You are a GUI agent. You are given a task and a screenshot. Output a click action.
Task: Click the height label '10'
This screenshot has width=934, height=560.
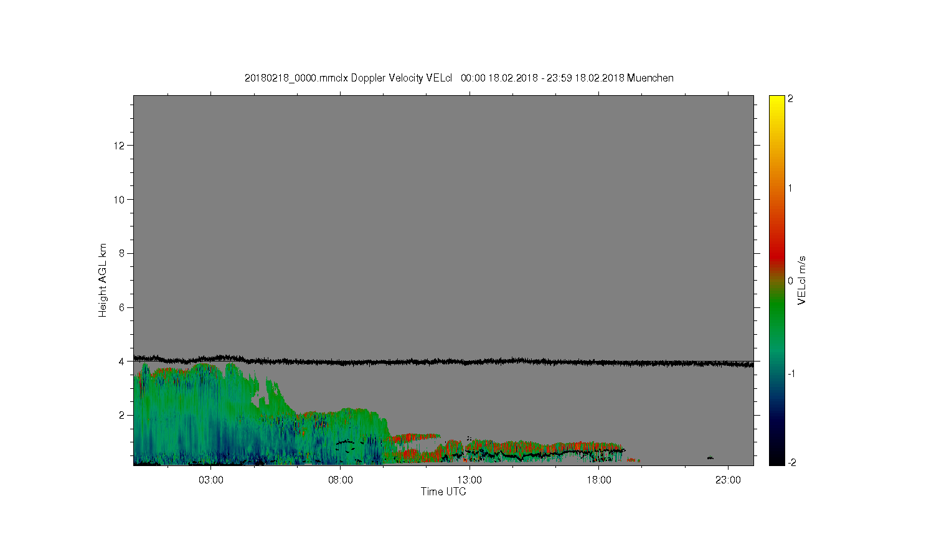point(120,199)
